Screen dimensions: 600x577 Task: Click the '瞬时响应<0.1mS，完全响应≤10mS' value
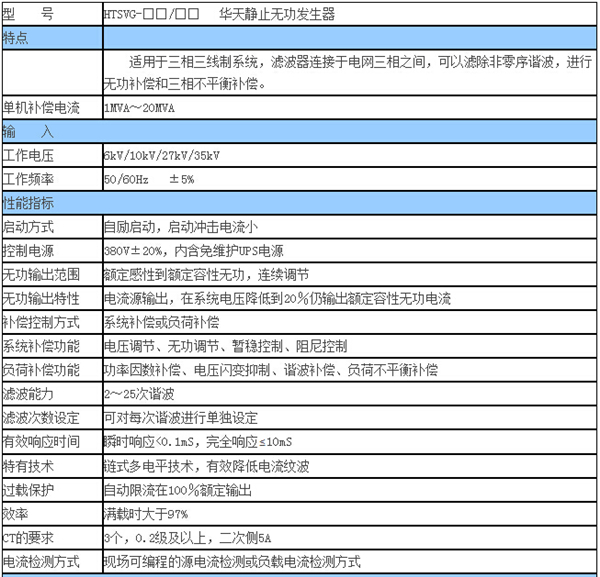point(198,442)
